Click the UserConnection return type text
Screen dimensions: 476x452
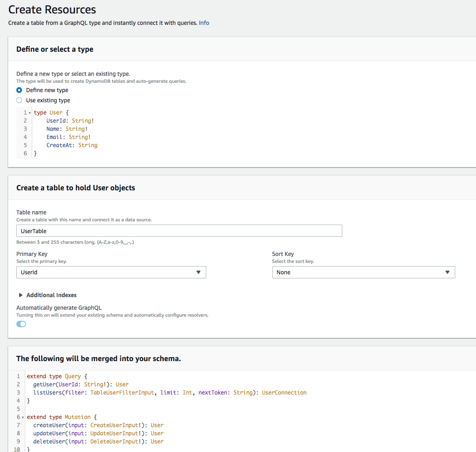(284, 393)
